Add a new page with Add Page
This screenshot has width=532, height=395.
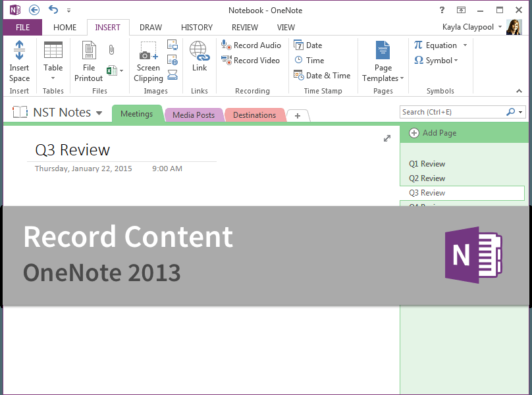pos(433,133)
